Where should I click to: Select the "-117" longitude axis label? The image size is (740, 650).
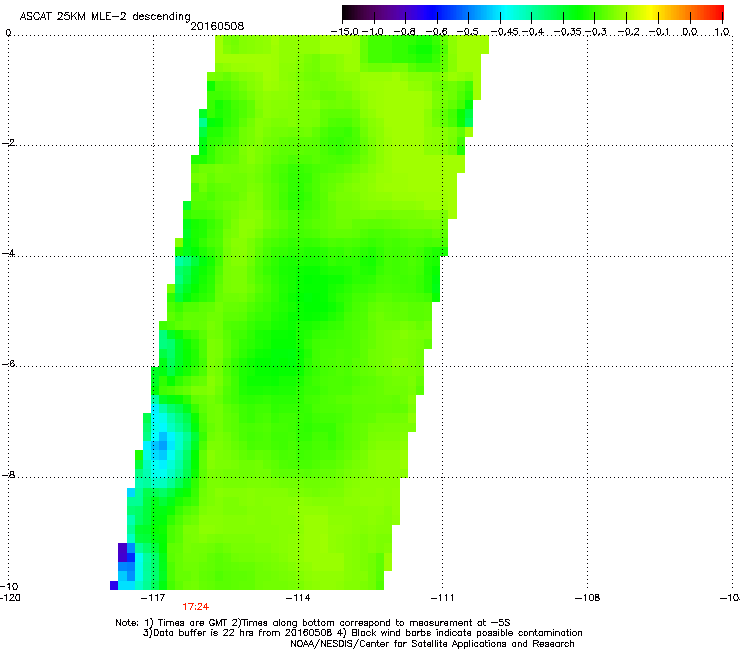pyautogui.click(x=153, y=598)
